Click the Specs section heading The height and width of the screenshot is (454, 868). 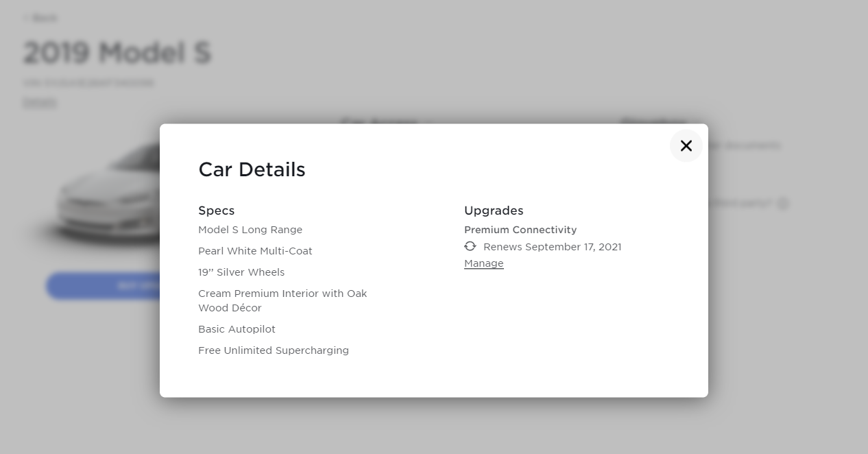[x=216, y=211]
